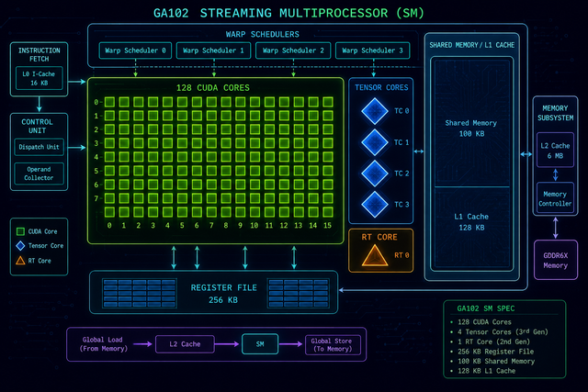This screenshot has height=392, width=588.
Task: Click the SM stage in the data flow
Action: point(260,344)
